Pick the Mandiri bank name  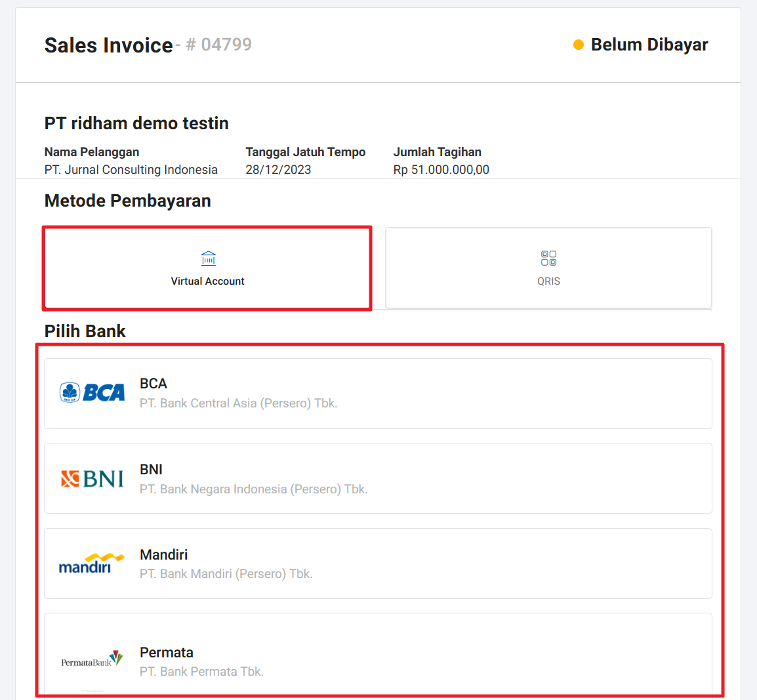click(x=163, y=555)
